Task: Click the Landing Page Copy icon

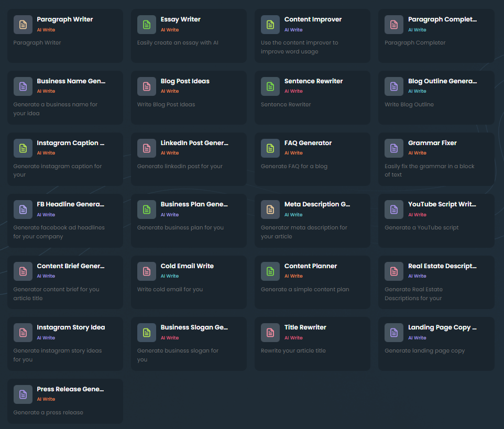Action: [394, 333]
